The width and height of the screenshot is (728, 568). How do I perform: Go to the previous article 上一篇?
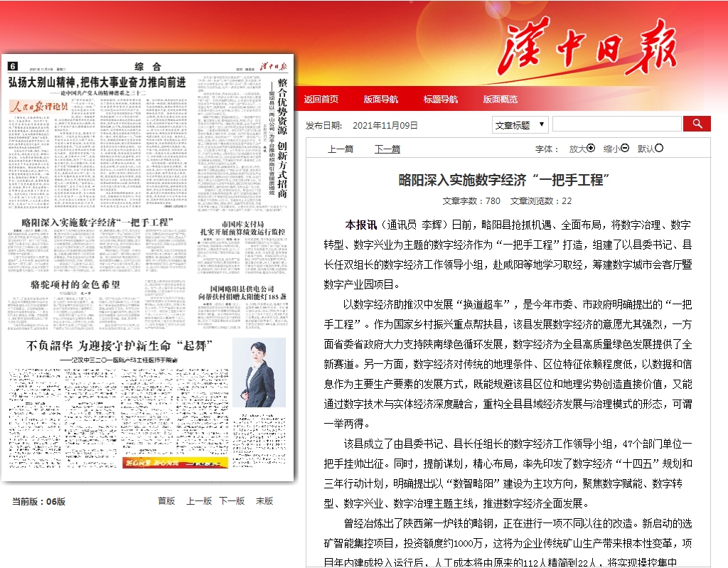tap(340, 149)
